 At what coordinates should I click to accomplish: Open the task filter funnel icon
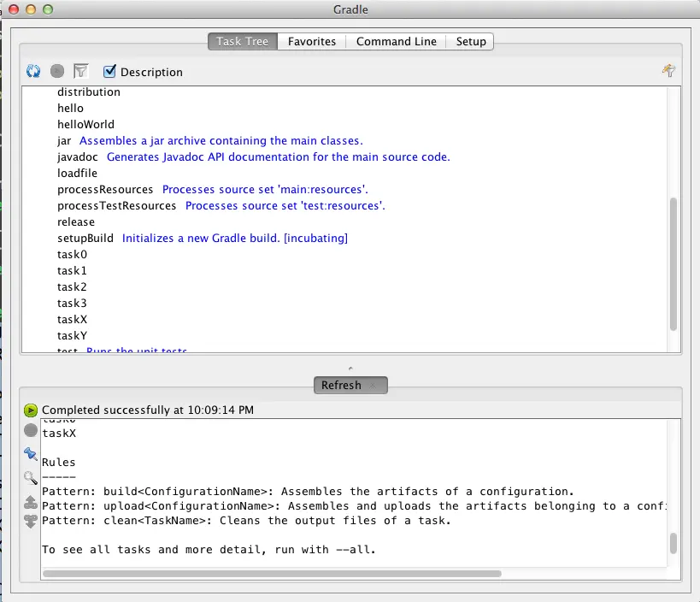click(81, 71)
